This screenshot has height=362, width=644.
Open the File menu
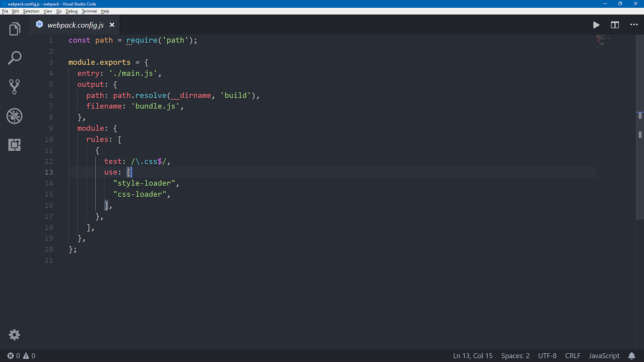pos(5,11)
